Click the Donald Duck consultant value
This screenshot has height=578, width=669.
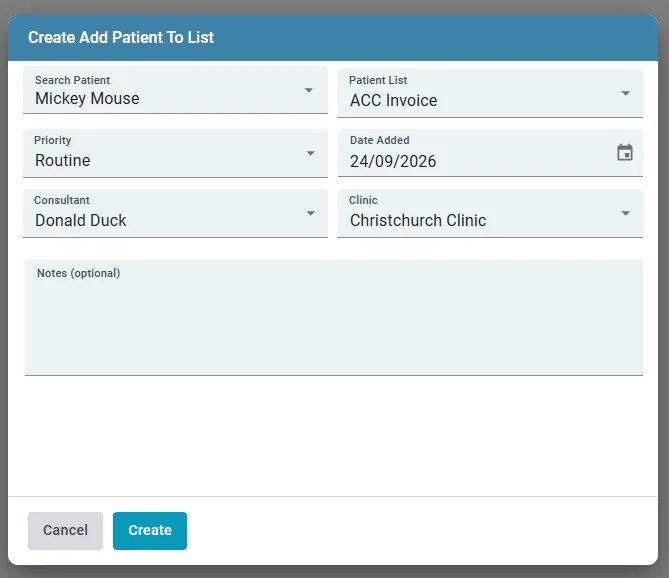point(81,221)
